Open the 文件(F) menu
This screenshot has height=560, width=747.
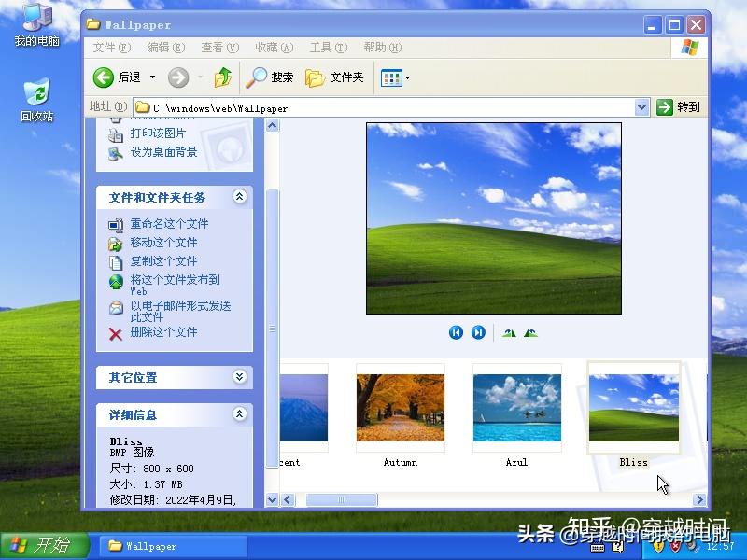click(x=111, y=48)
